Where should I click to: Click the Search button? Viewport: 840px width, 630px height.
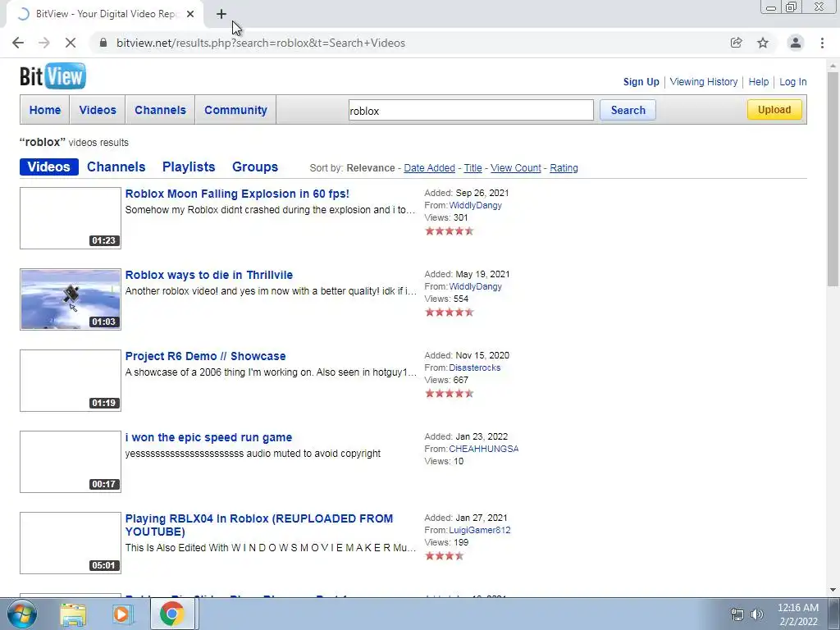pos(628,110)
